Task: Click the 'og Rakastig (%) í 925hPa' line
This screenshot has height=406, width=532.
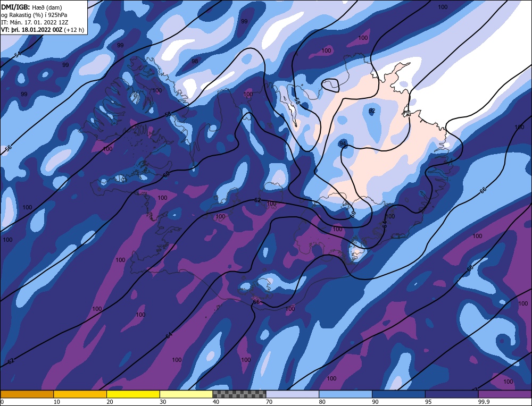Action: click(34, 15)
